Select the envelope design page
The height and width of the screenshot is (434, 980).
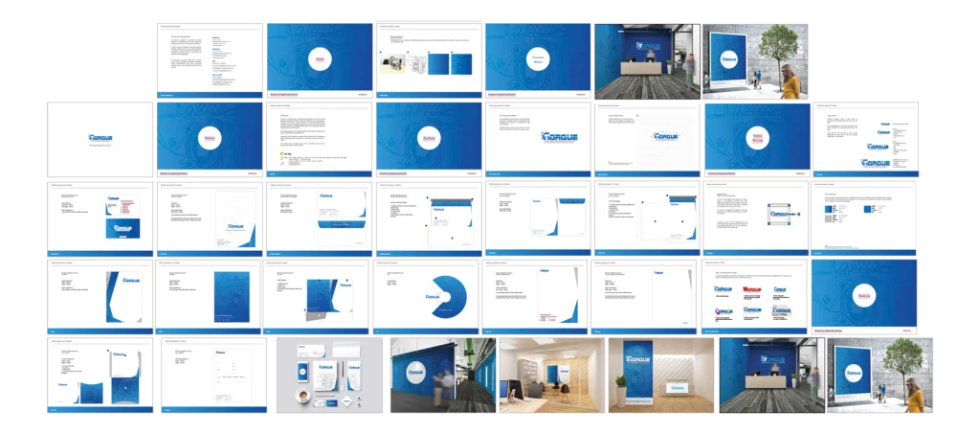coord(319,218)
